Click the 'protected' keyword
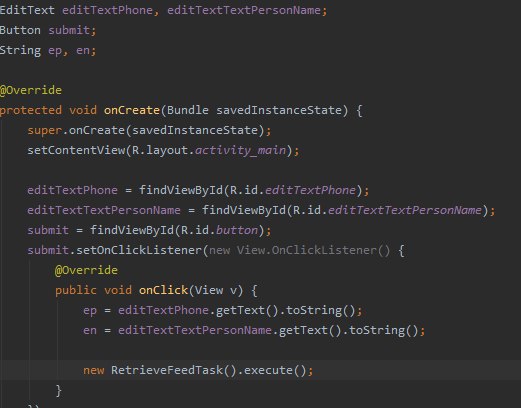Image resolution: width=521 pixels, height=408 pixels. tap(31, 110)
